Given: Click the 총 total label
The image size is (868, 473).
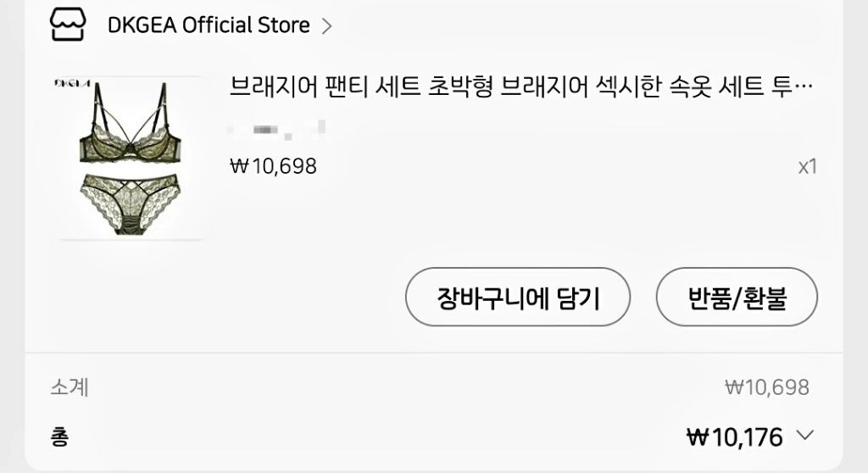Looking at the screenshot, I should [60, 437].
